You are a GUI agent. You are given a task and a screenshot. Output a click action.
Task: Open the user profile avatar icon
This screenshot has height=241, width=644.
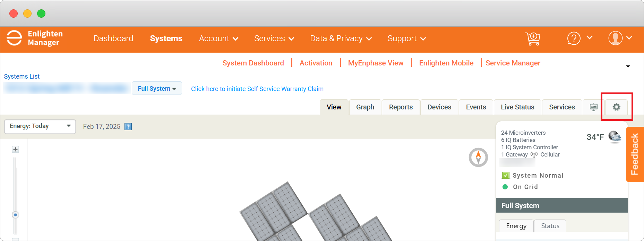(x=615, y=38)
